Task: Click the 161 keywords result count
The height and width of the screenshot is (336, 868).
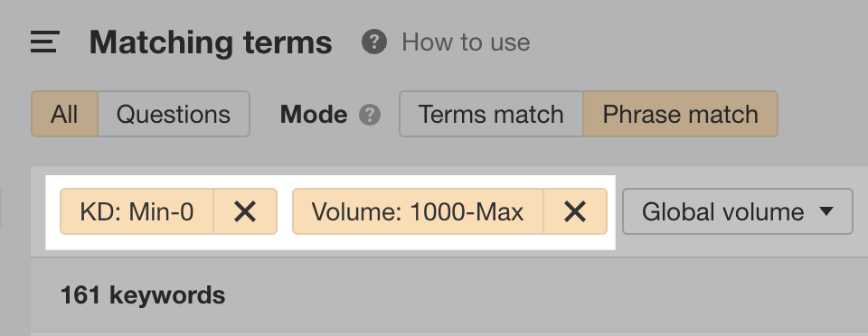Action: [x=143, y=295]
